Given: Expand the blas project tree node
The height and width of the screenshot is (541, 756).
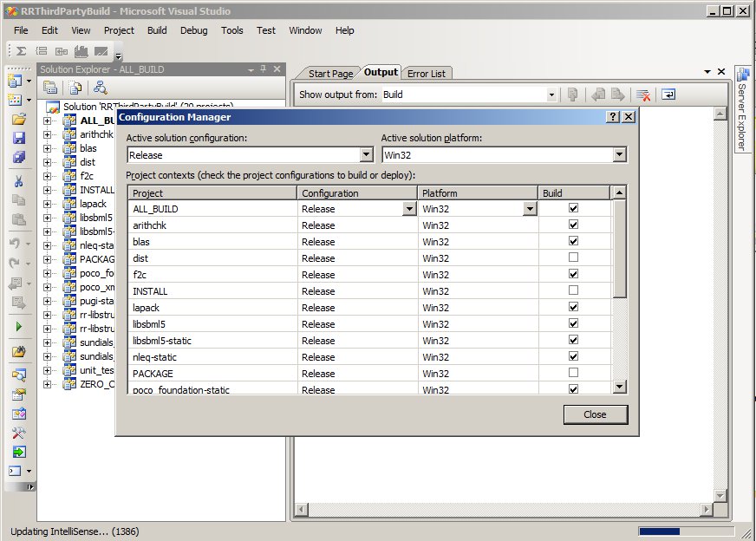Looking at the screenshot, I should click(48, 148).
